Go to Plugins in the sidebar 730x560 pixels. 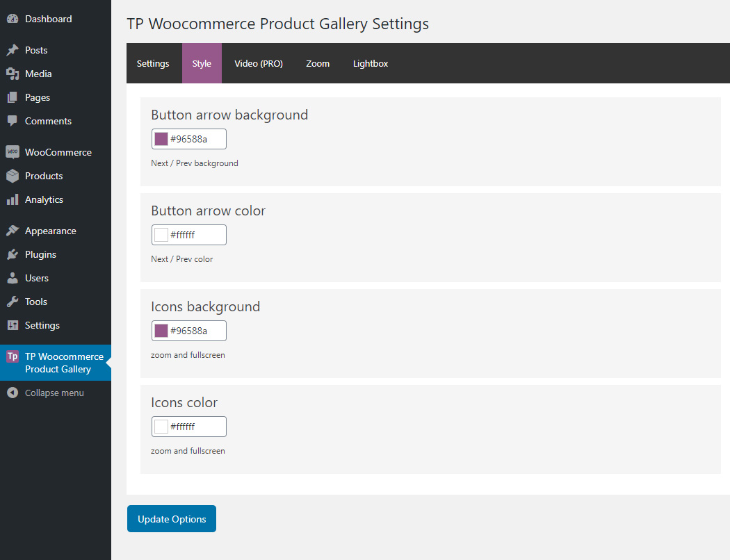pos(40,254)
